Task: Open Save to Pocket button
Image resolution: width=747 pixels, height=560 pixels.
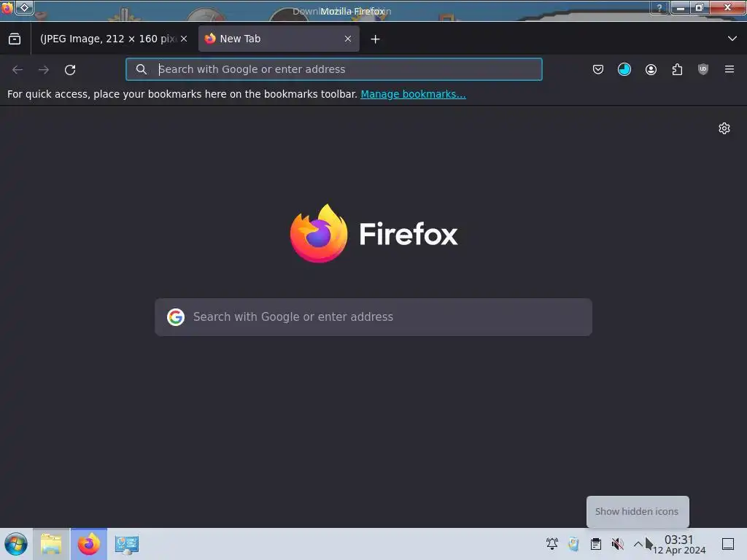Action: (x=598, y=69)
